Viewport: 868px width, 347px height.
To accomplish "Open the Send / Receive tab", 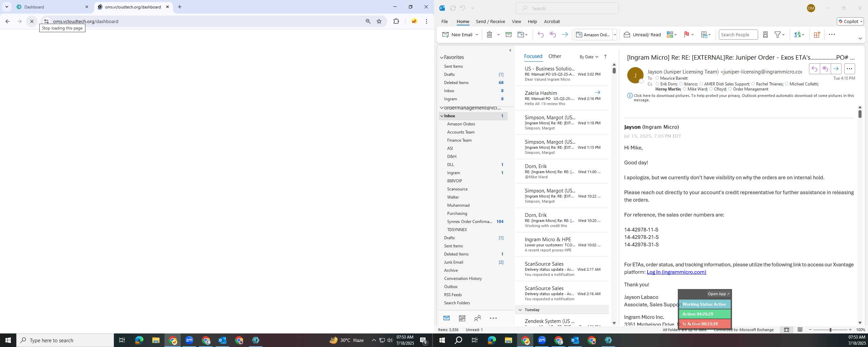I will tap(490, 21).
